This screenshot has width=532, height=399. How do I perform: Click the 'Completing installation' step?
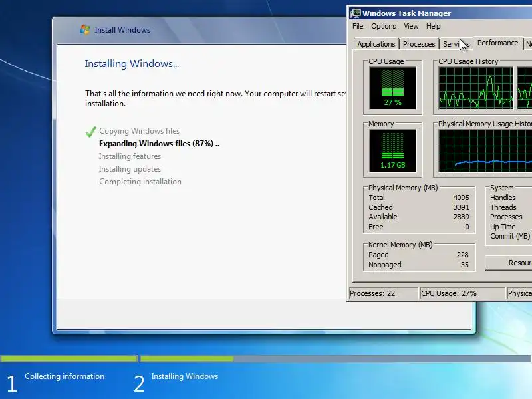(140, 182)
